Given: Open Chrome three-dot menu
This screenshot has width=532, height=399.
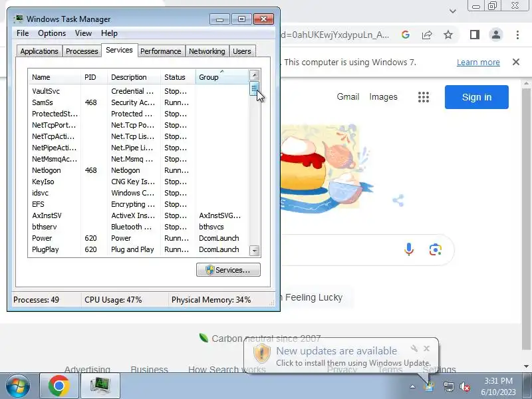Looking at the screenshot, I should pos(517,35).
